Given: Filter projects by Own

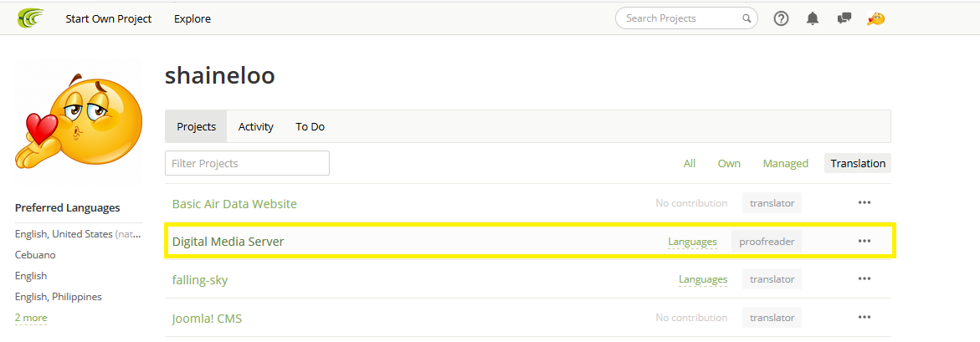Looking at the screenshot, I should 729,164.
